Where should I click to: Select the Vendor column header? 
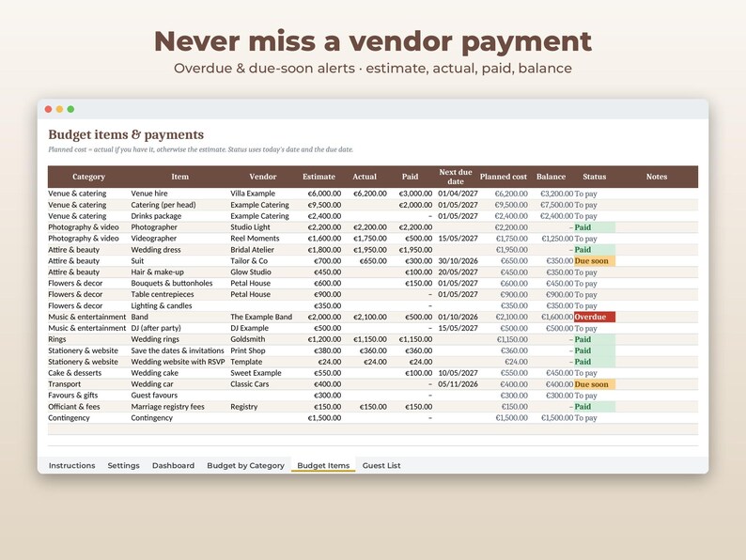point(263,177)
